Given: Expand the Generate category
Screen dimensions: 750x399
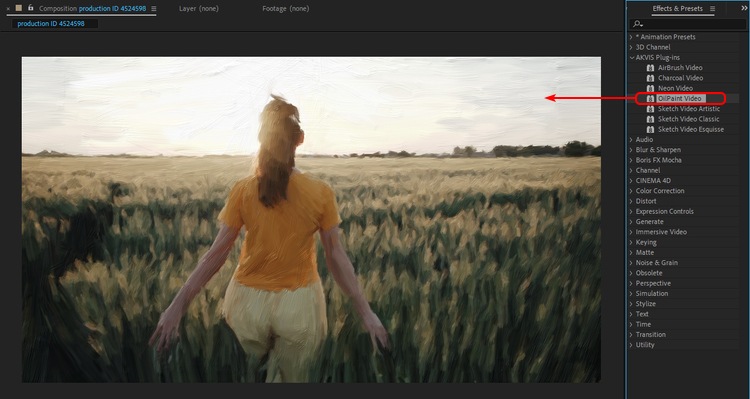Looking at the screenshot, I should tap(631, 222).
